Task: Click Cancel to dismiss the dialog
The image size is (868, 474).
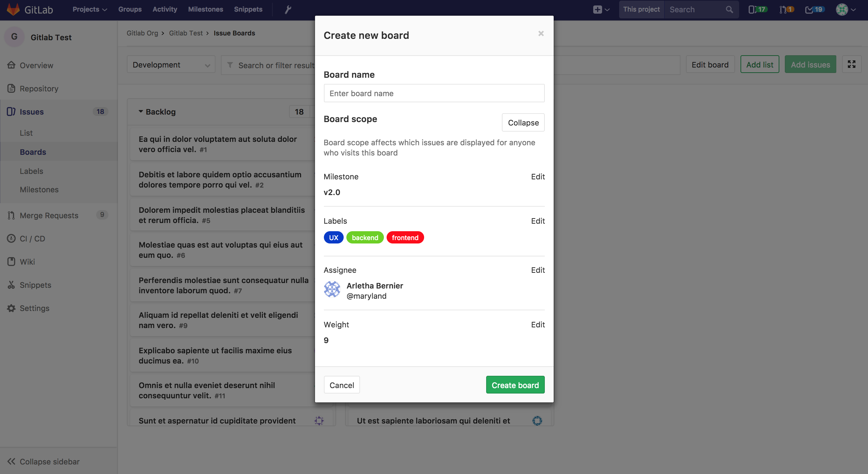Action: tap(342, 385)
